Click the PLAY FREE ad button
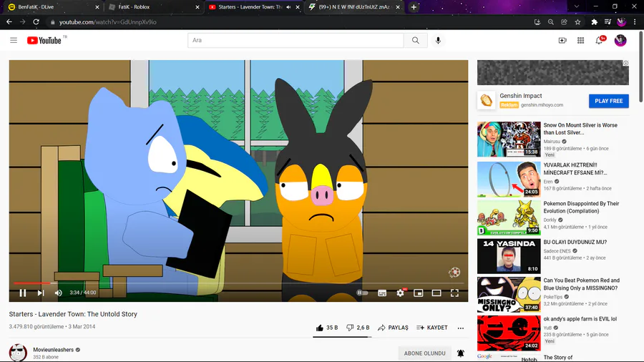The image size is (644, 362). coord(609,101)
